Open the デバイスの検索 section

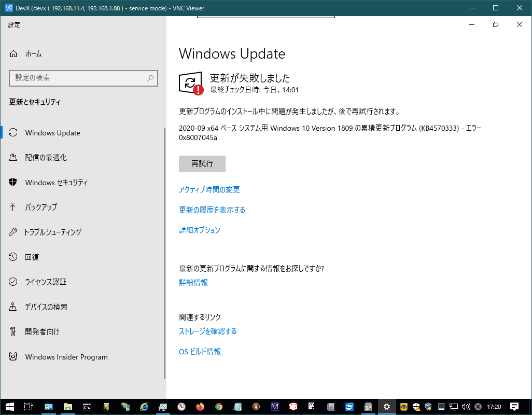coord(82,307)
